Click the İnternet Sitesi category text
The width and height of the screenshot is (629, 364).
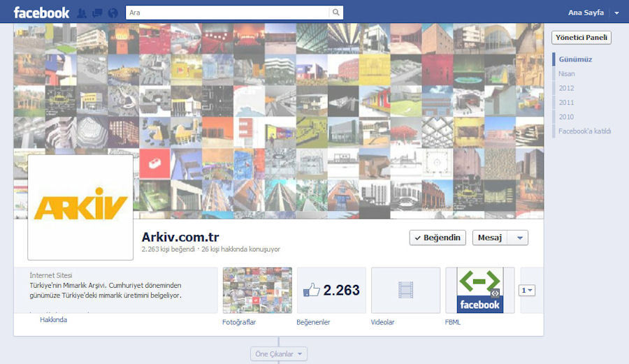pyautogui.click(x=51, y=275)
